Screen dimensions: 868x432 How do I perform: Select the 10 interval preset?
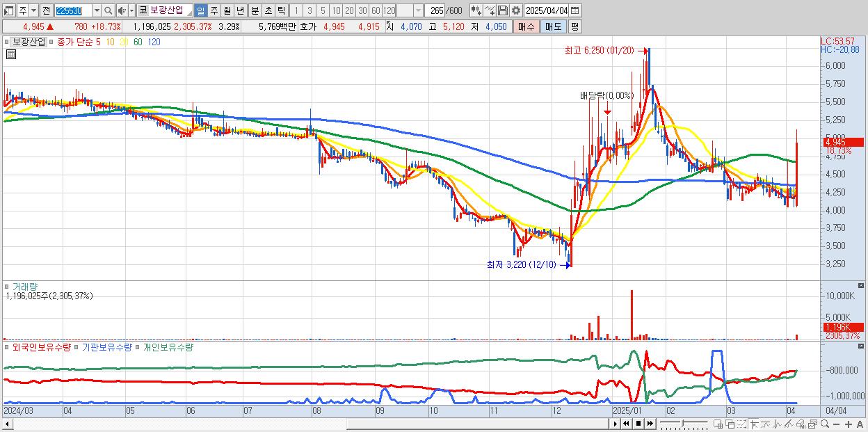tap(336, 10)
